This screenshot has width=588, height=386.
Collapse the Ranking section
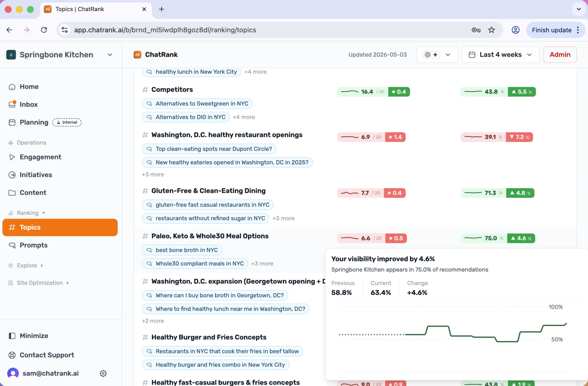[27, 213]
